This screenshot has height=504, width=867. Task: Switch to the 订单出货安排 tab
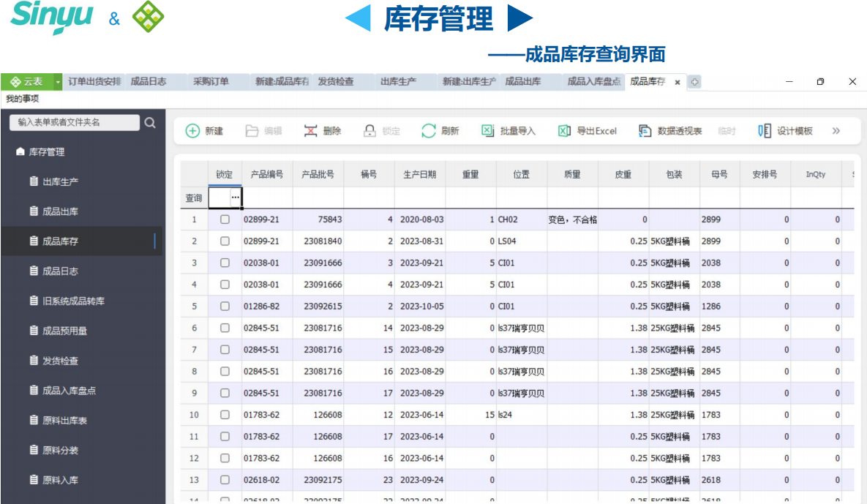94,82
